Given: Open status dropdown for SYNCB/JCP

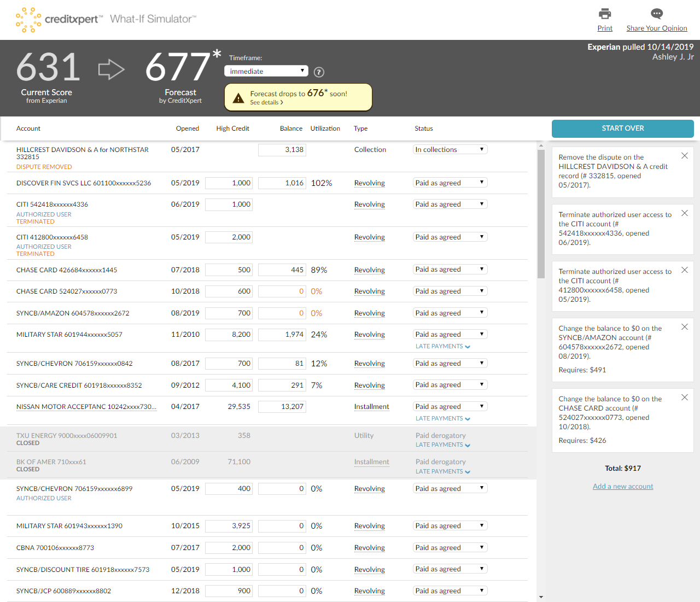Looking at the screenshot, I should coord(450,591).
